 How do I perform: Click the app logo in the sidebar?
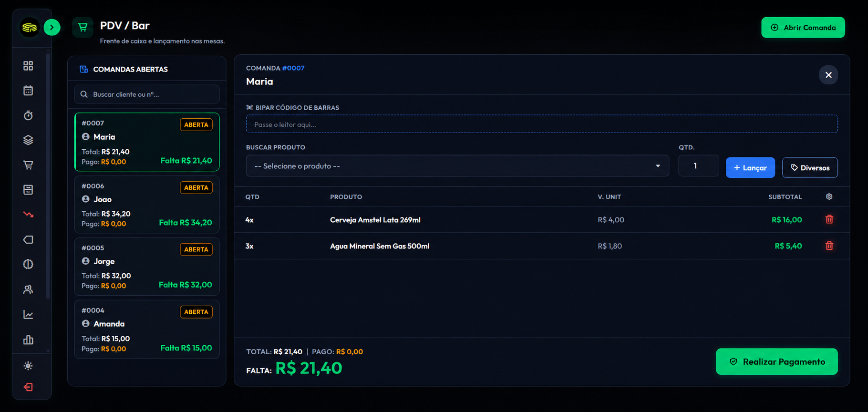point(30,27)
